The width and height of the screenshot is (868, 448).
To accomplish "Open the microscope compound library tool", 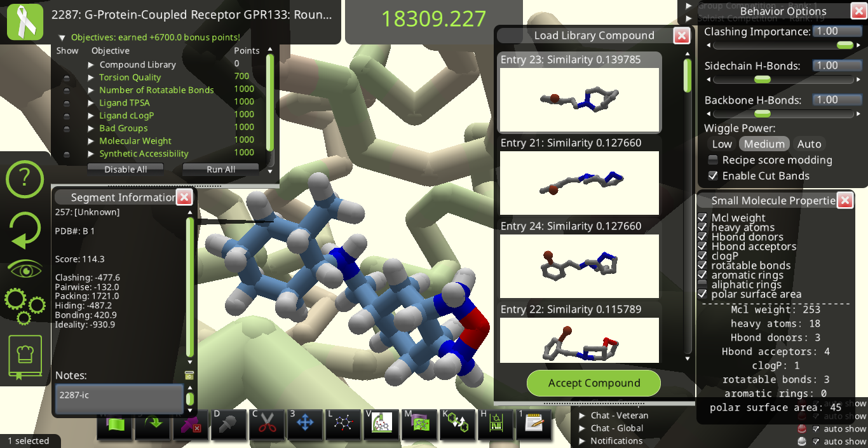I will [381, 423].
